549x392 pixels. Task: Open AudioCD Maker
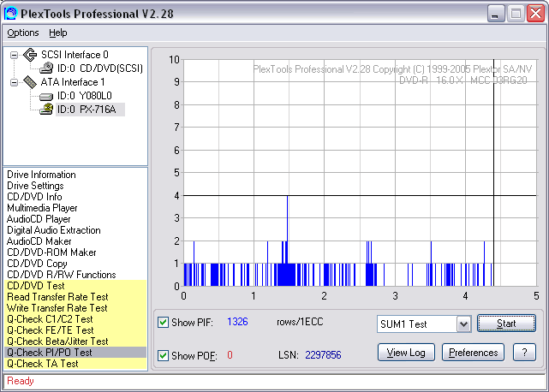(39, 241)
